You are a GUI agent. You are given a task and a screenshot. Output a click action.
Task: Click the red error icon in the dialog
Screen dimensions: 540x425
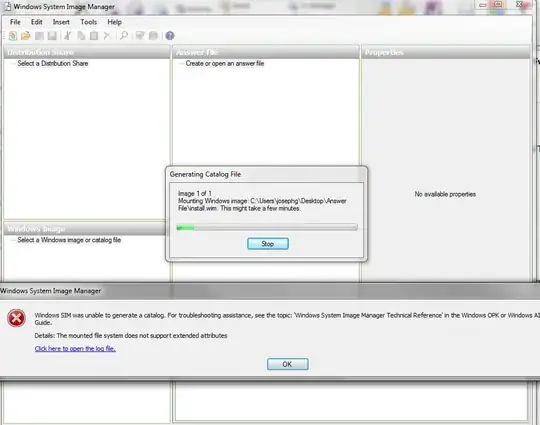(x=16, y=318)
